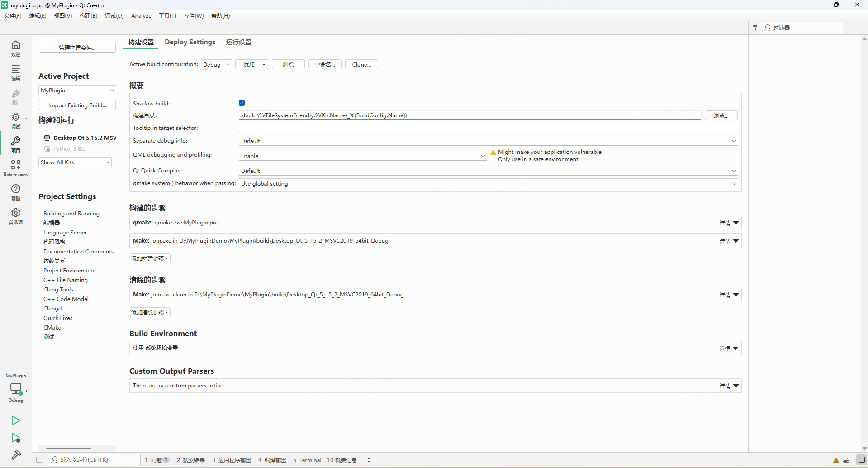Screen dimensions: 868x468
Task: Toggle the right sidebar icon in status bar
Action: (862, 460)
